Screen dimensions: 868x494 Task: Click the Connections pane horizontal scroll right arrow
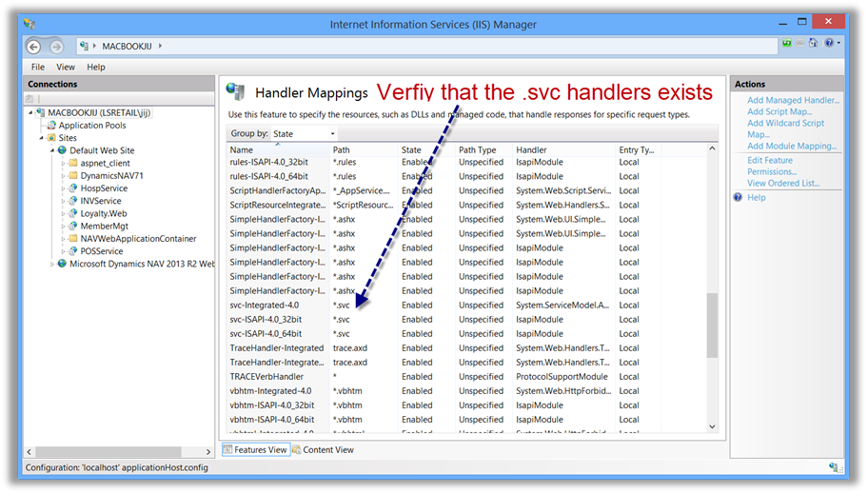(x=208, y=452)
